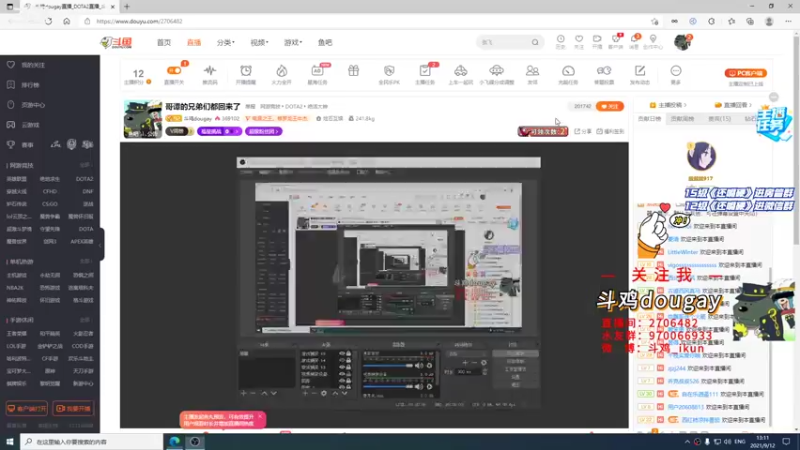Open the AD screen task icon
800x450 pixels.
tap(317, 74)
